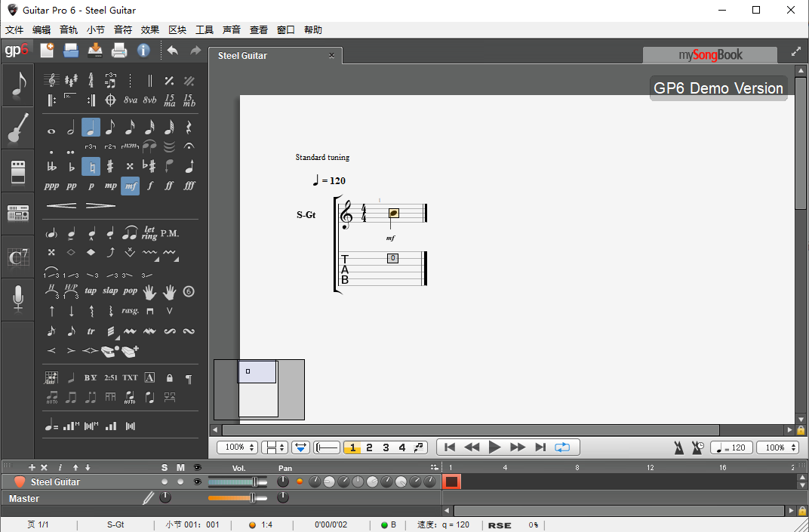Click the Steel Guitar volume slider
This screenshot has height=532, width=809.
point(237,481)
